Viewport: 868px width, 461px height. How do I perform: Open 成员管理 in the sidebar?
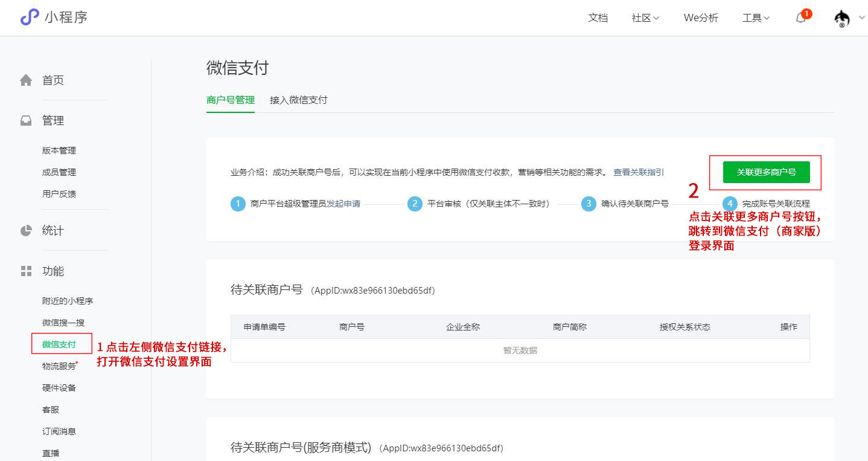(x=59, y=172)
